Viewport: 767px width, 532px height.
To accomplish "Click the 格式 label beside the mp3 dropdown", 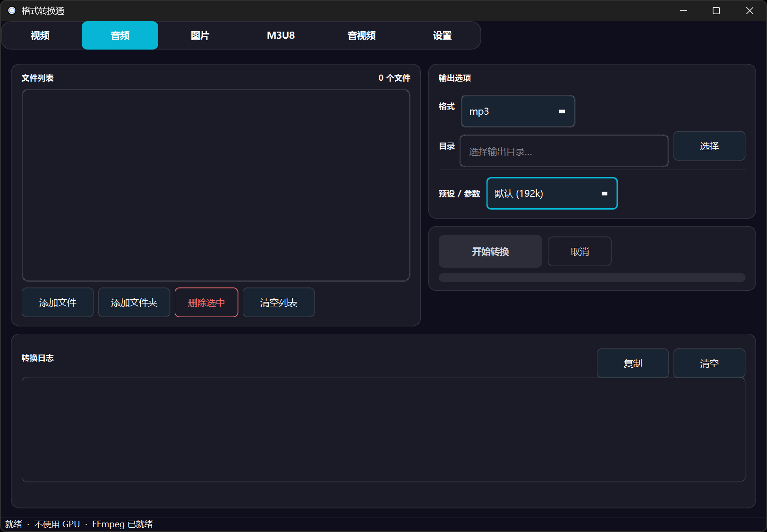I will pos(446,107).
